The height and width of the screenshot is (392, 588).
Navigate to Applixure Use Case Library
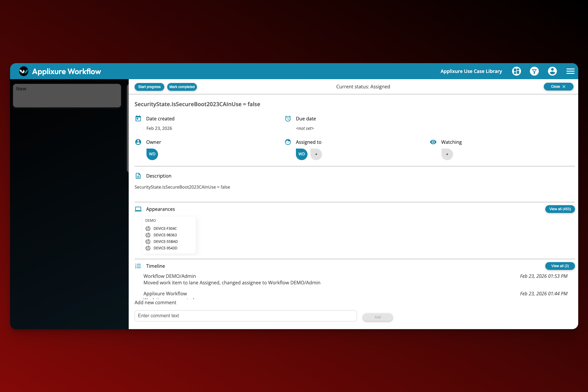[x=471, y=71]
